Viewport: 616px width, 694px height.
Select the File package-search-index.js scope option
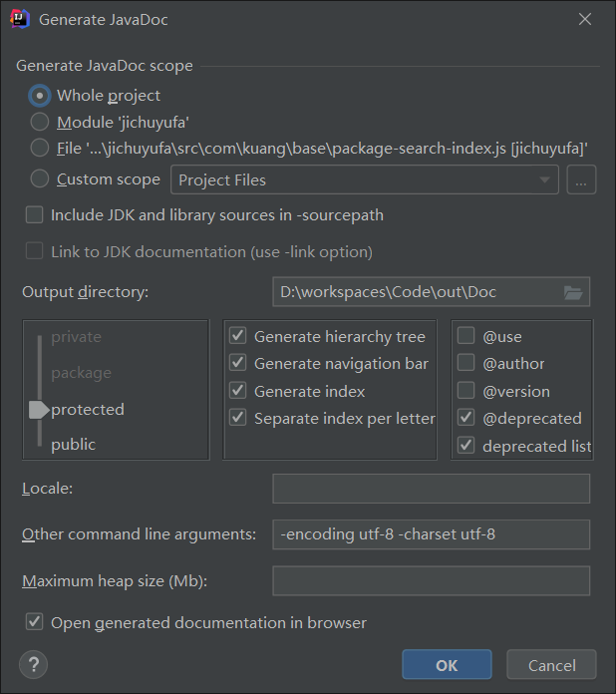pos(40,148)
